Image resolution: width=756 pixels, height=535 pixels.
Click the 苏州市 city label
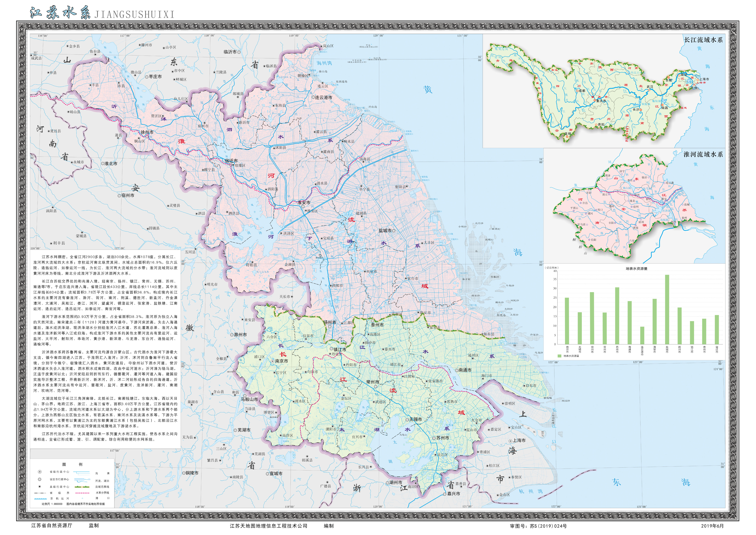(x=443, y=438)
